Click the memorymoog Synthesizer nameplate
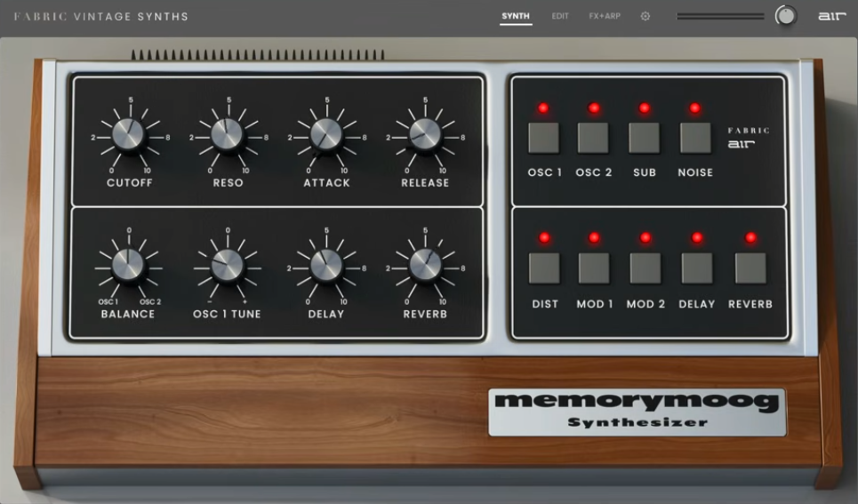The height and width of the screenshot is (504, 858). [x=637, y=412]
